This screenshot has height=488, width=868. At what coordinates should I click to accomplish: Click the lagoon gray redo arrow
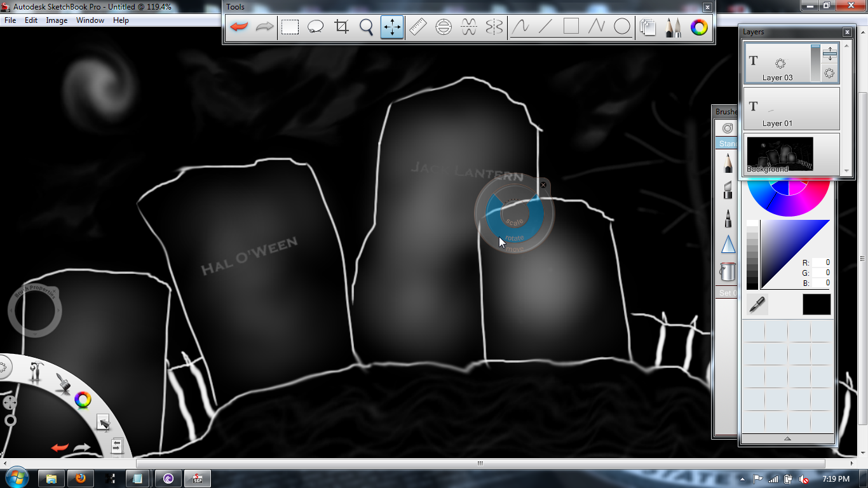[82, 447]
